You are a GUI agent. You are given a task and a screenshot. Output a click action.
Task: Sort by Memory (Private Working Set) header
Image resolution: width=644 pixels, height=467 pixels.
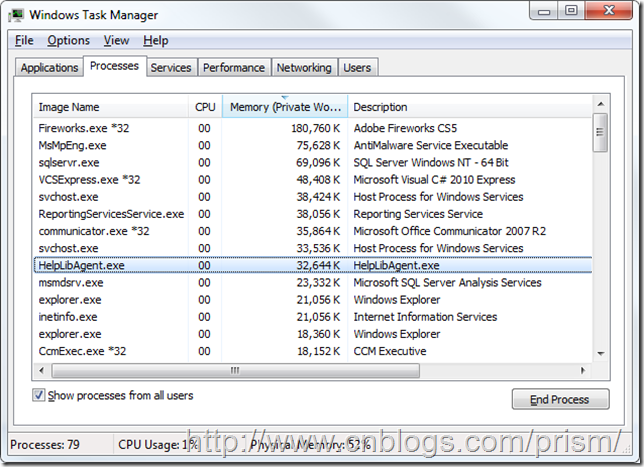coord(285,107)
